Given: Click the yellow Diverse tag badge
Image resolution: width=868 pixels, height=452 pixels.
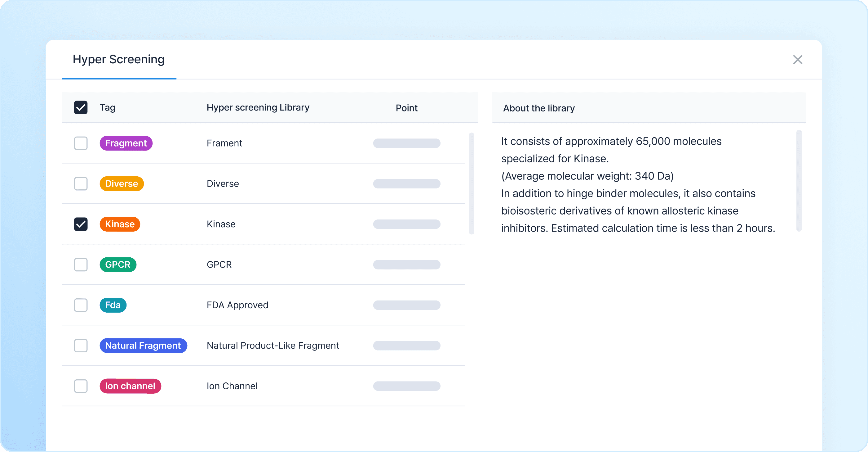Looking at the screenshot, I should tap(121, 184).
